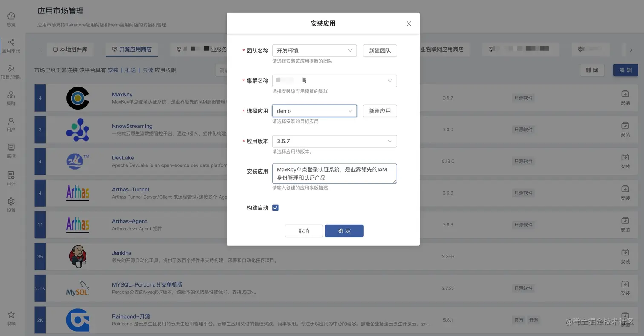Screen dimensions: 644x336
Task: Click install icon for Arthas-Agent row
Action: pyautogui.click(x=625, y=220)
